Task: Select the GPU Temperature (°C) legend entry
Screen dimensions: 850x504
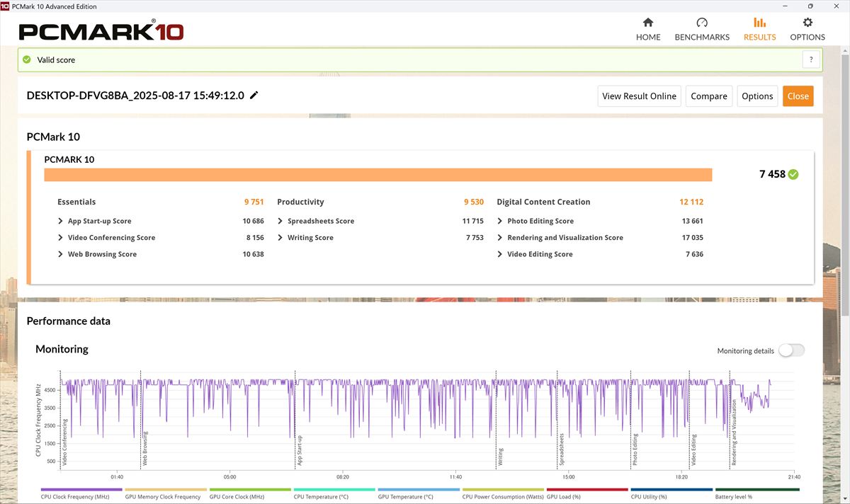Action: tap(419, 493)
